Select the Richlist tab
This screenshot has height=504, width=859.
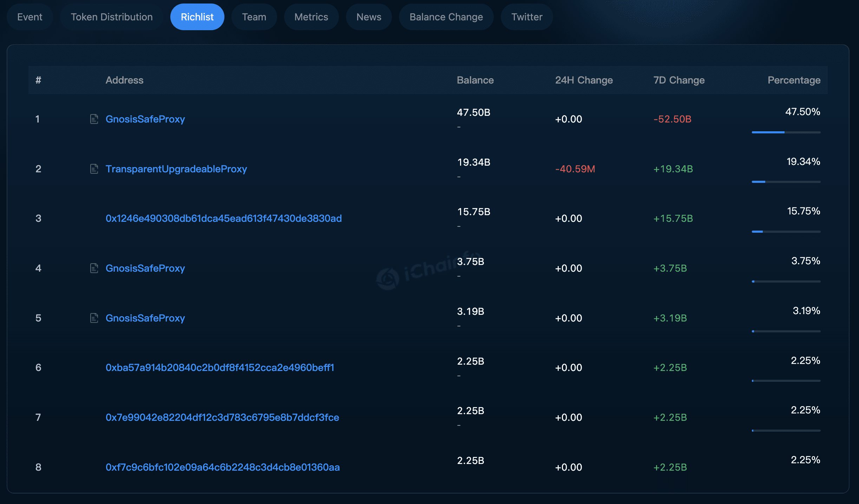pyautogui.click(x=197, y=16)
